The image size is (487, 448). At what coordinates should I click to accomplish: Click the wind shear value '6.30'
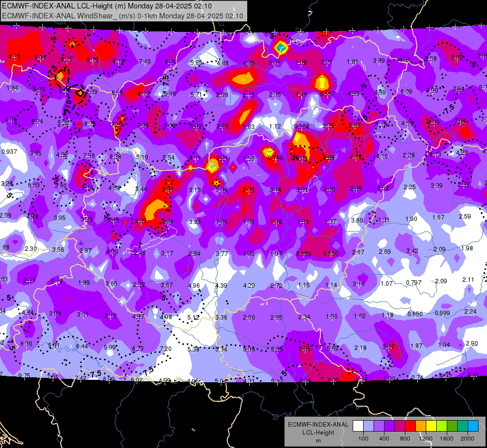(26, 344)
